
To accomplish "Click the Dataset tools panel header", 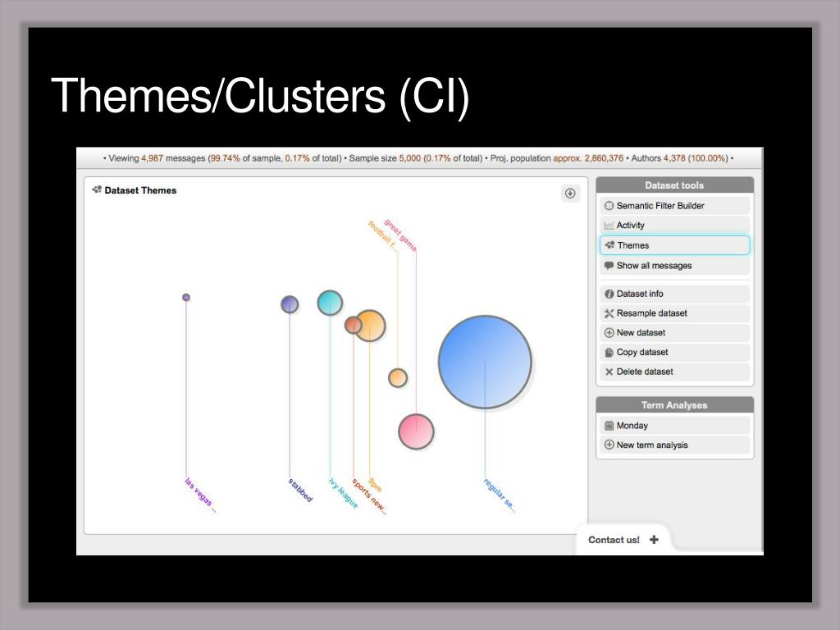I will click(674, 185).
